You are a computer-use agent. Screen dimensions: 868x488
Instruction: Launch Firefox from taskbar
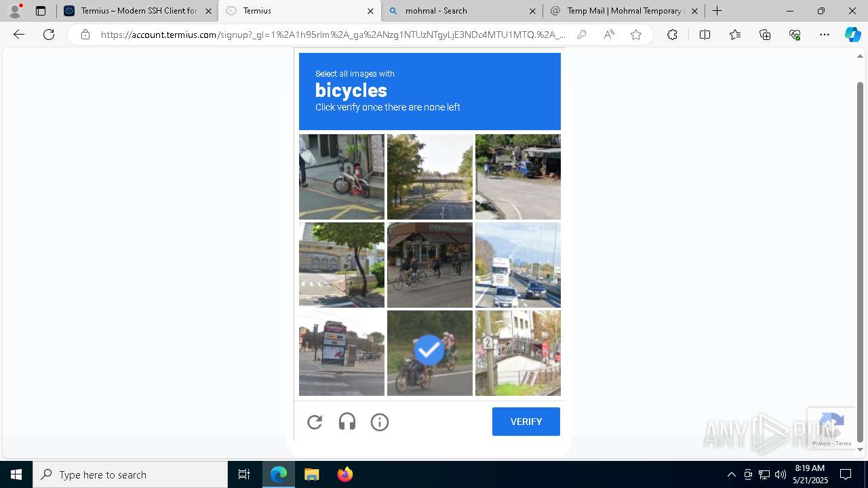tap(345, 474)
